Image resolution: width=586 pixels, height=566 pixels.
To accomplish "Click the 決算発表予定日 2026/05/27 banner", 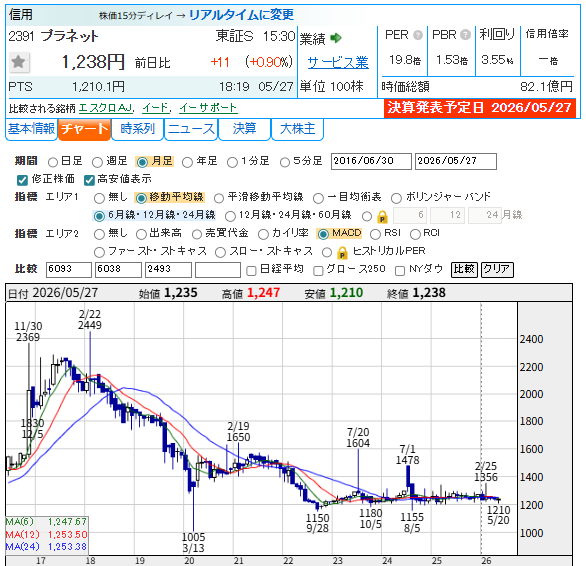I will [x=479, y=108].
